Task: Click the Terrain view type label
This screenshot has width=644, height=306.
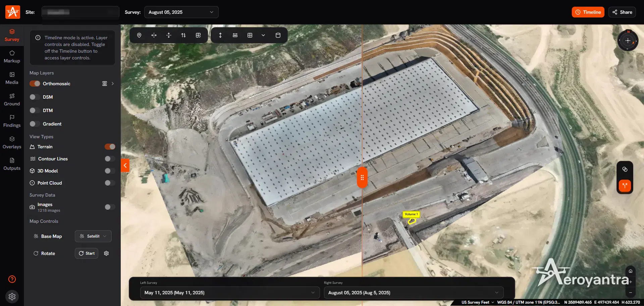Action: (45, 147)
